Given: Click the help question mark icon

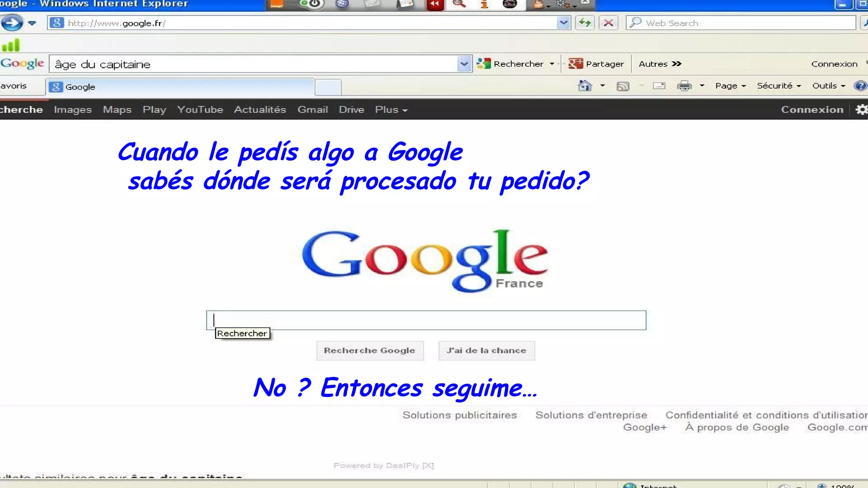Looking at the screenshot, I should click(x=860, y=86).
